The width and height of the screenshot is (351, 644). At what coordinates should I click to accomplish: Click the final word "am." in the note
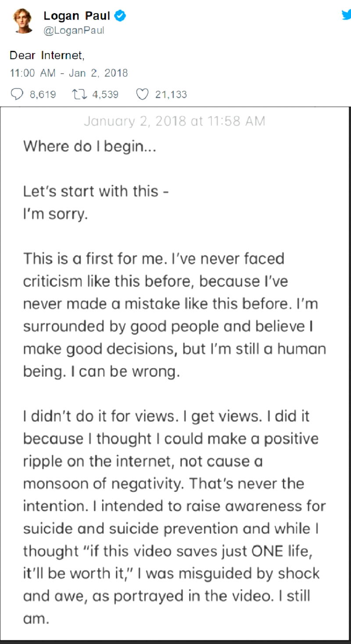(x=34, y=619)
